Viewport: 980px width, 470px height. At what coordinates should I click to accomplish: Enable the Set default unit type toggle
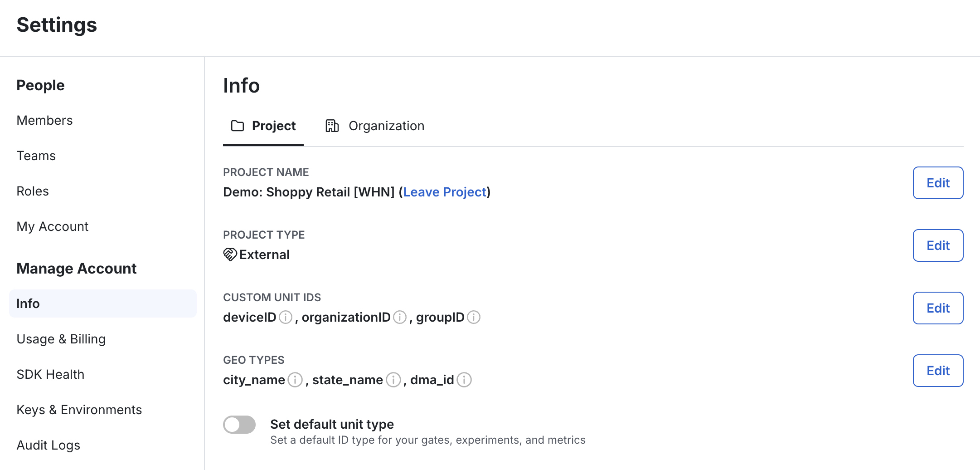(239, 424)
